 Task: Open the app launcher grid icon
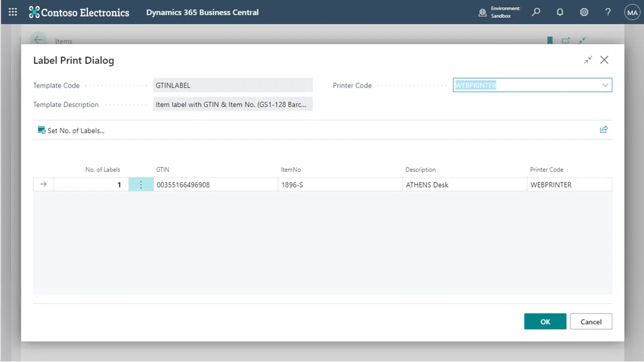(x=13, y=12)
